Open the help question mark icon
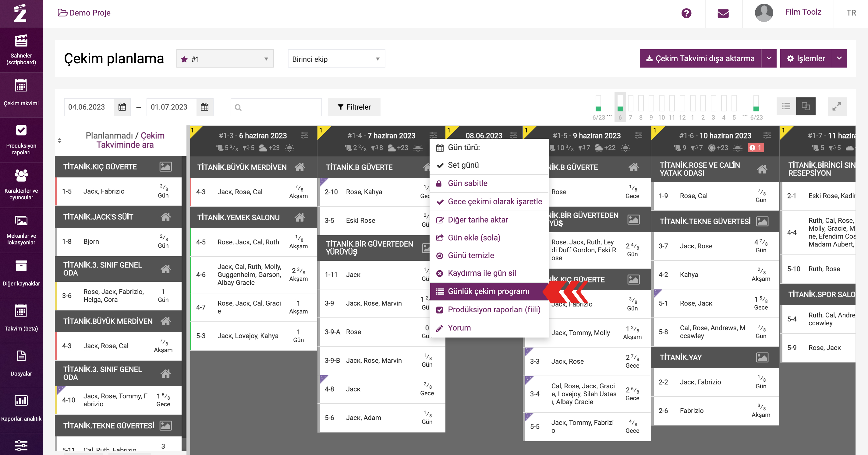This screenshot has height=455, width=868. [686, 13]
